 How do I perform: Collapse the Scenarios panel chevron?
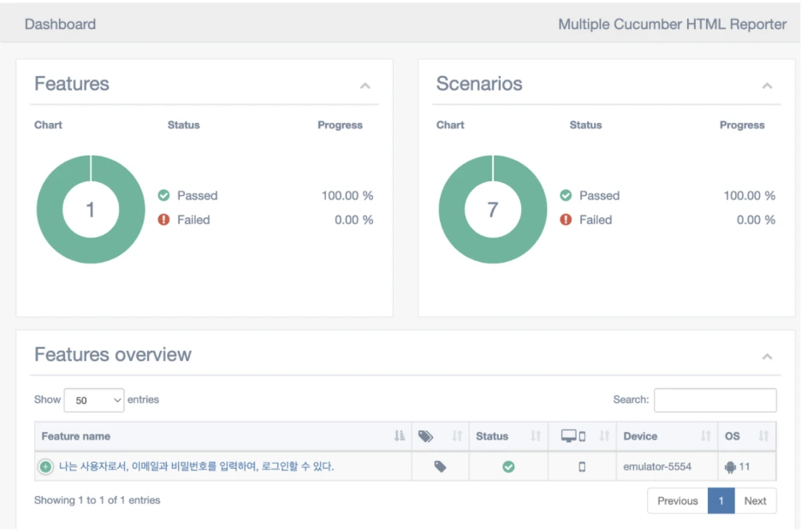[767, 86]
